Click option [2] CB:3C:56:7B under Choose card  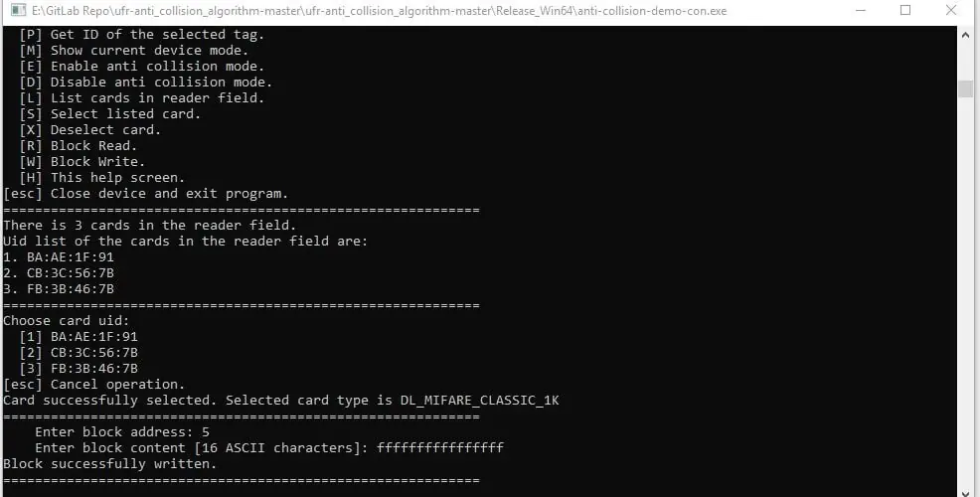tap(79, 353)
